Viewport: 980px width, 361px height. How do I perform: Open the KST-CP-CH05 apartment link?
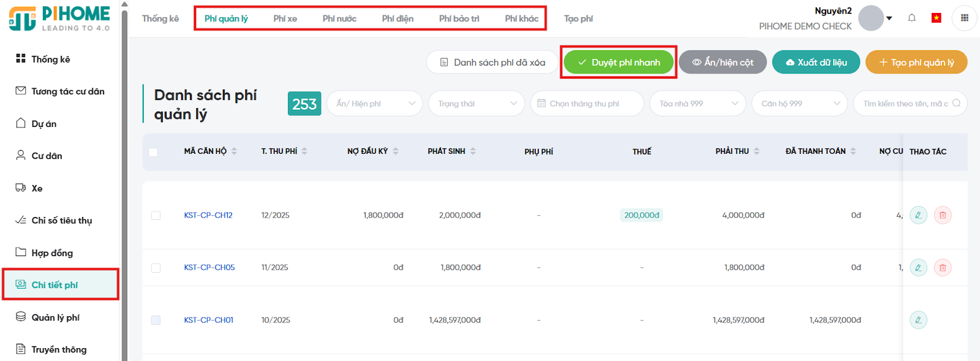click(209, 267)
